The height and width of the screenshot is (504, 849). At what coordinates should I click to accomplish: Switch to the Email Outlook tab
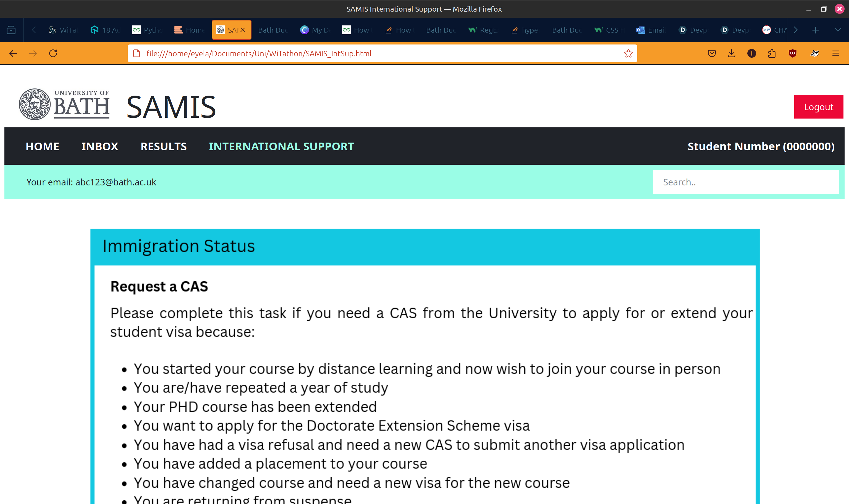651,30
